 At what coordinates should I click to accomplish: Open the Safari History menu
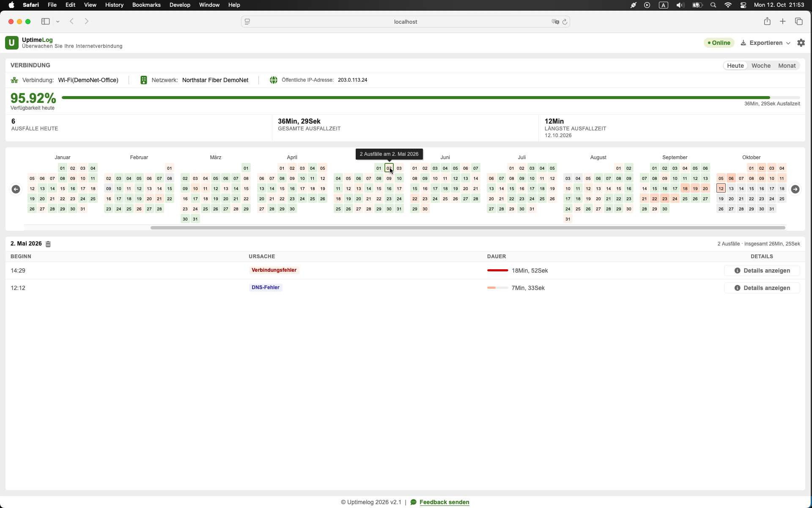(x=114, y=5)
